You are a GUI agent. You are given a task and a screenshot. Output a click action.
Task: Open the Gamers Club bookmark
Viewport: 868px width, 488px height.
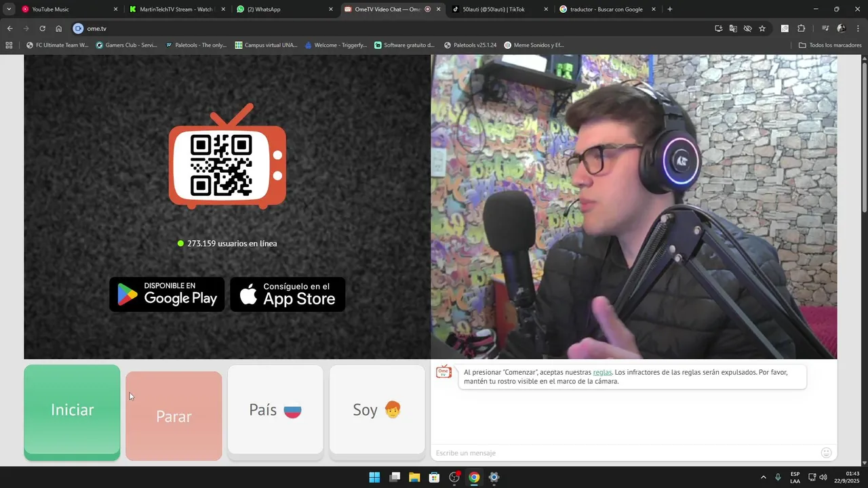click(x=126, y=45)
